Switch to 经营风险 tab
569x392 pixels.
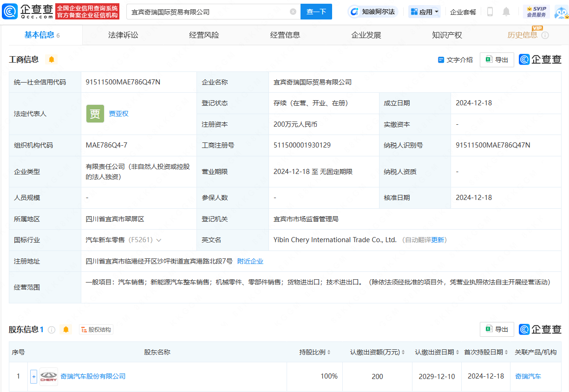tap(204, 35)
